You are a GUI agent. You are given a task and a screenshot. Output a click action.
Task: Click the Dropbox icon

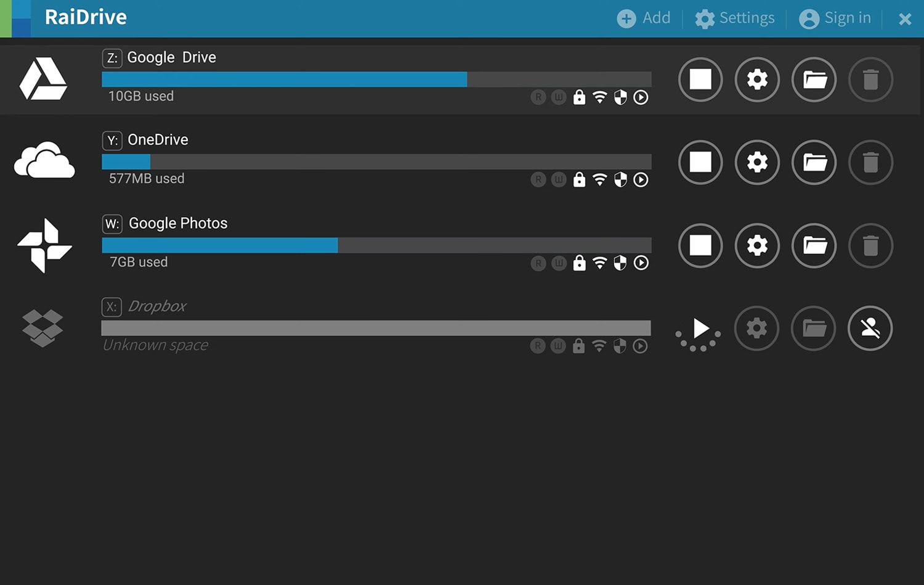pyautogui.click(x=42, y=329)
